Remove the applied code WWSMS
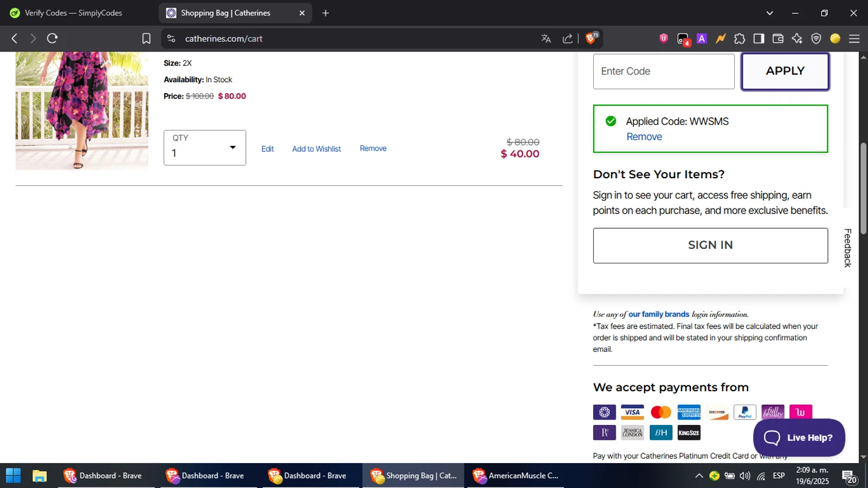Viewport: 868px width, 488px height. point(644,137)
